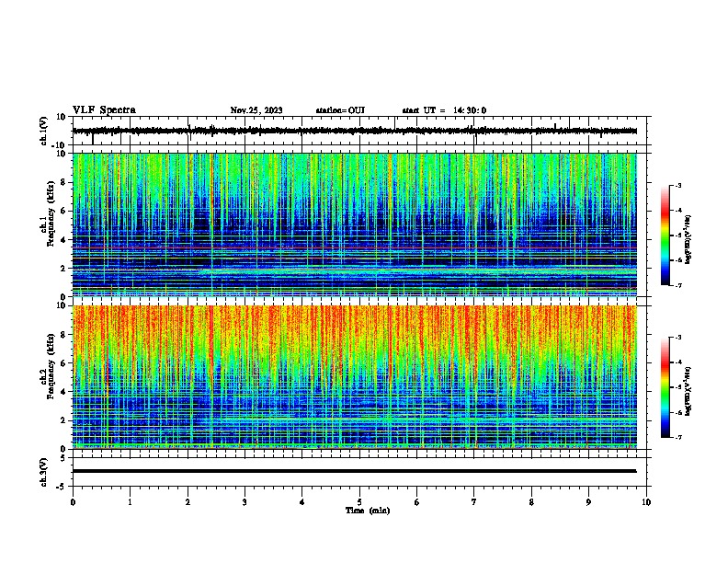Click the 'Time (min)' axis label
This screenshot has height=563, width=728.
click(x=368, y=511)
